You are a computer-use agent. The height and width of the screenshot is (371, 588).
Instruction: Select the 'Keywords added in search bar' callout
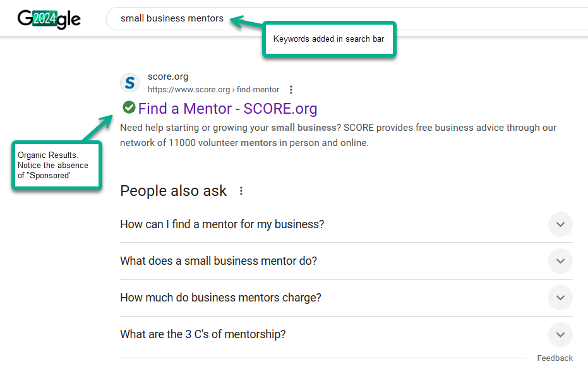click(329, 40)
